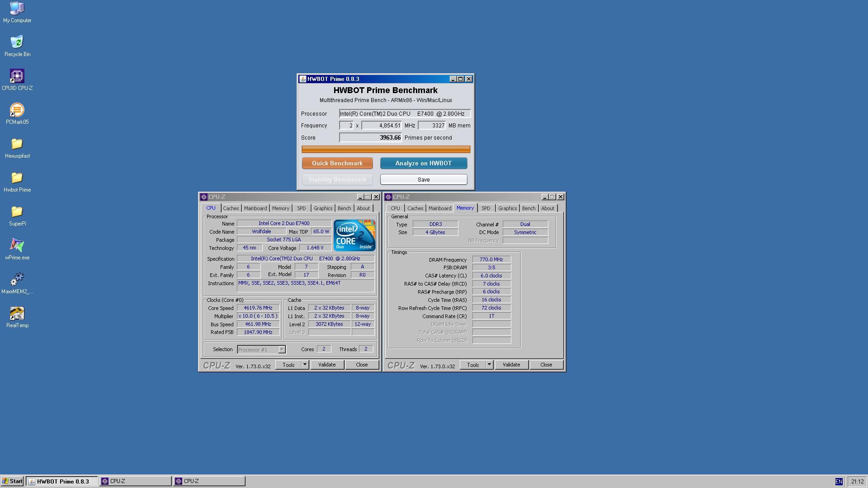Screen dimensions: 868x488
Task: Click Tools button in right CPU-Z
Action: coord(473,365)
